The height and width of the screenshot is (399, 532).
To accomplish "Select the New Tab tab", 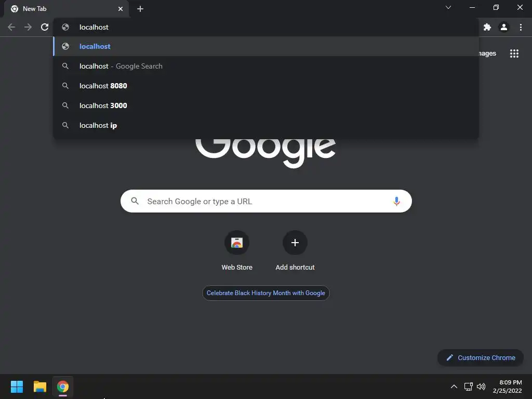I will point(66,9).
